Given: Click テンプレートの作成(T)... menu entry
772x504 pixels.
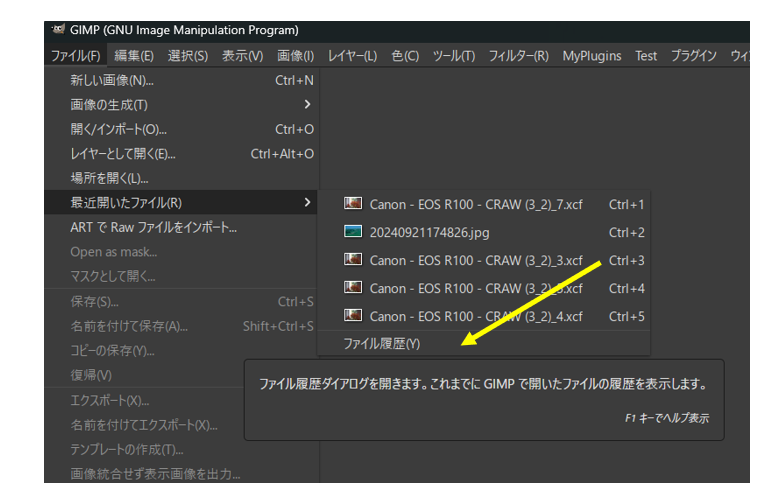Looking at the screenshot, I should pos(182,449).
